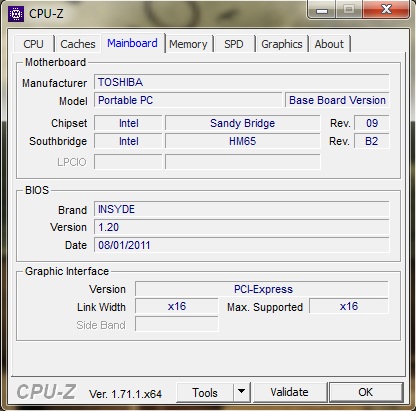Click the BIOS Date field
Image resolution: width=416 pixels, height=411 pixels.
[241, 245]
